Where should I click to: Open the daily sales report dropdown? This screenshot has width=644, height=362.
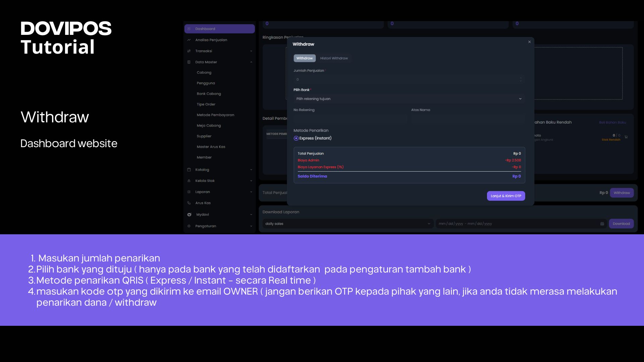click(347, 224)
